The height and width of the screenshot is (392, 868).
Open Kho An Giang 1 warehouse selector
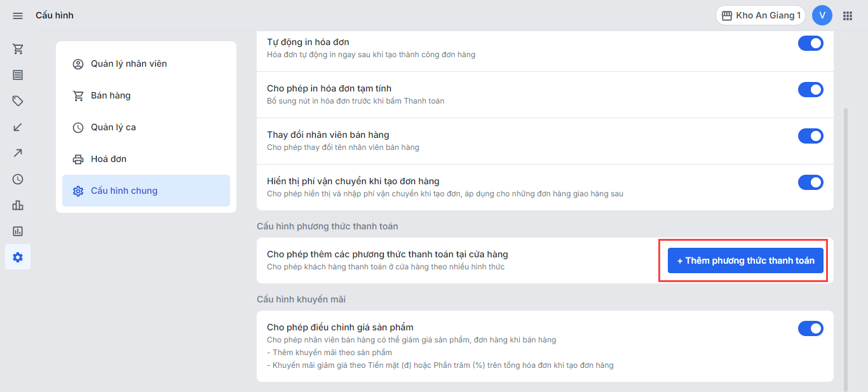pos(761,15)
